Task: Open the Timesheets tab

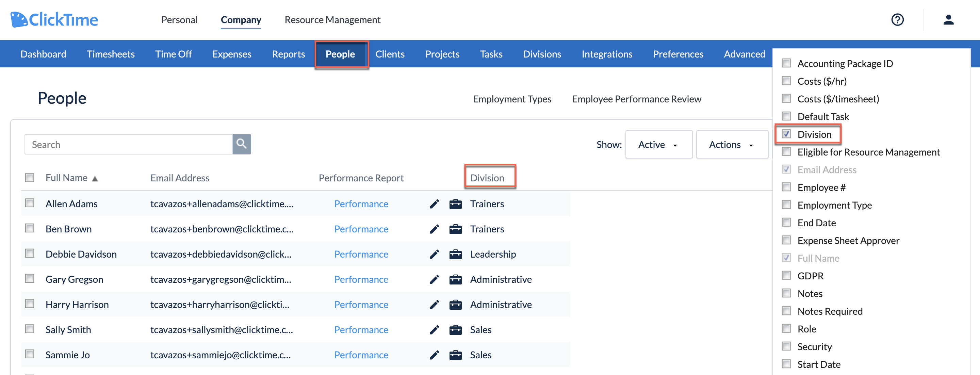Action: [111, 54]
